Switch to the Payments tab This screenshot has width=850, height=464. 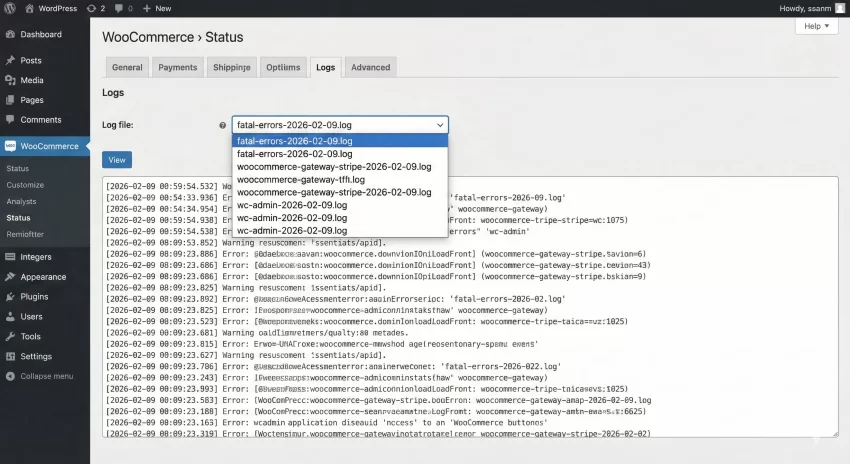tap(178, 67)
